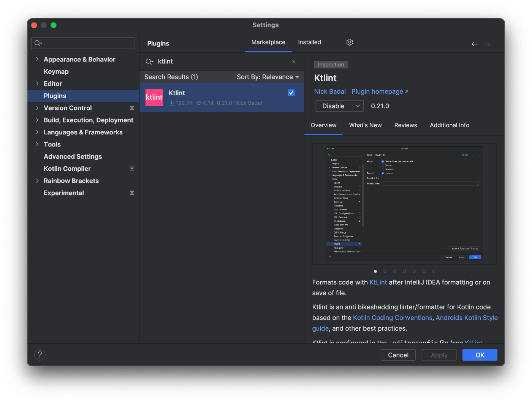Open the Nick Badal author link
The height and width of the screenshot is (402, 532).
click(x=330, y=91)
